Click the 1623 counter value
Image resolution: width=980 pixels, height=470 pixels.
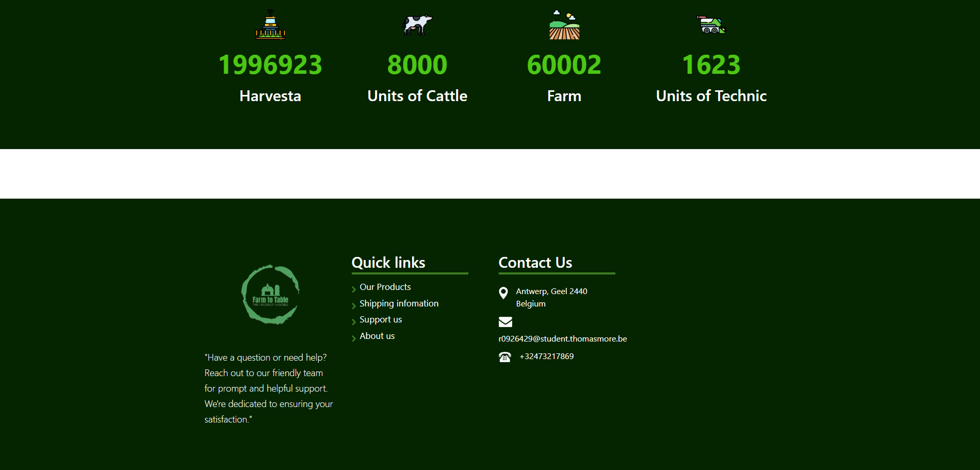tap(711, 65)
